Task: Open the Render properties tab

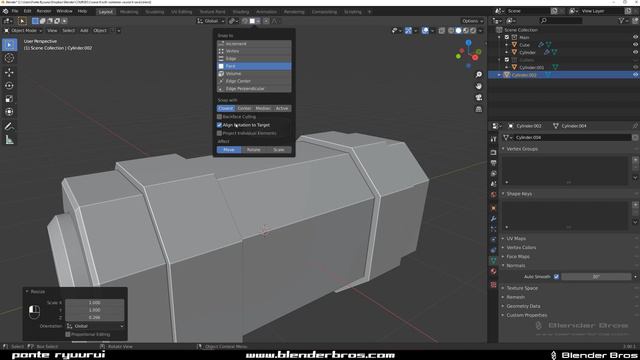Action: (x=493, y=152)
